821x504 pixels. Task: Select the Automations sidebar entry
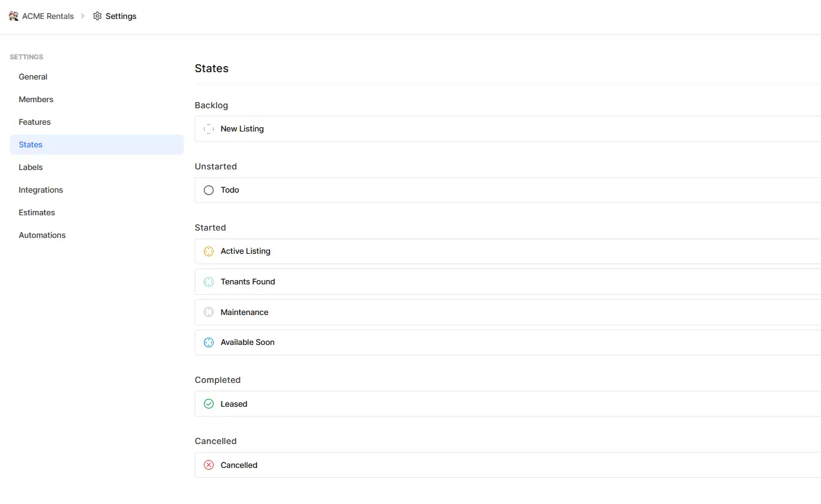point(42,235)
